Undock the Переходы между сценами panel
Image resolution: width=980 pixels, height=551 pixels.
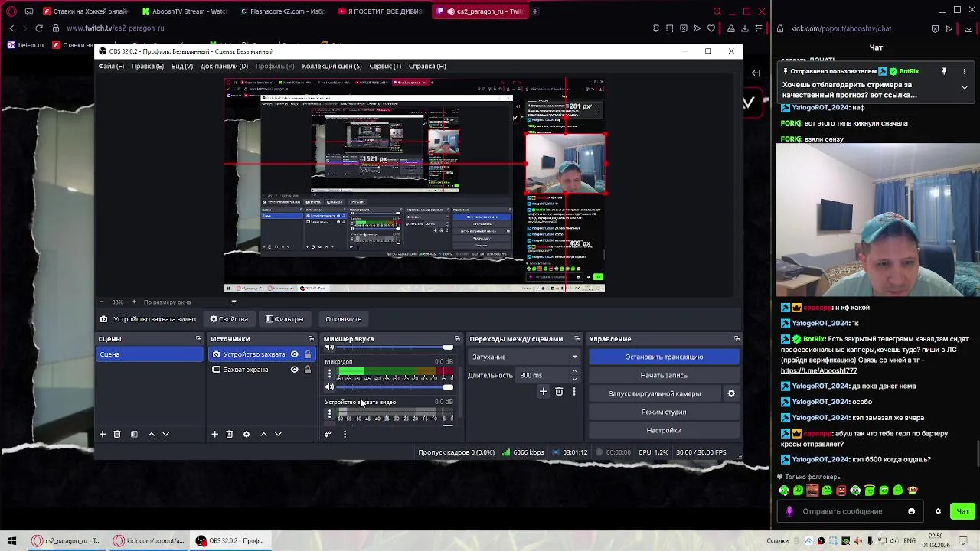coord(577,338)
